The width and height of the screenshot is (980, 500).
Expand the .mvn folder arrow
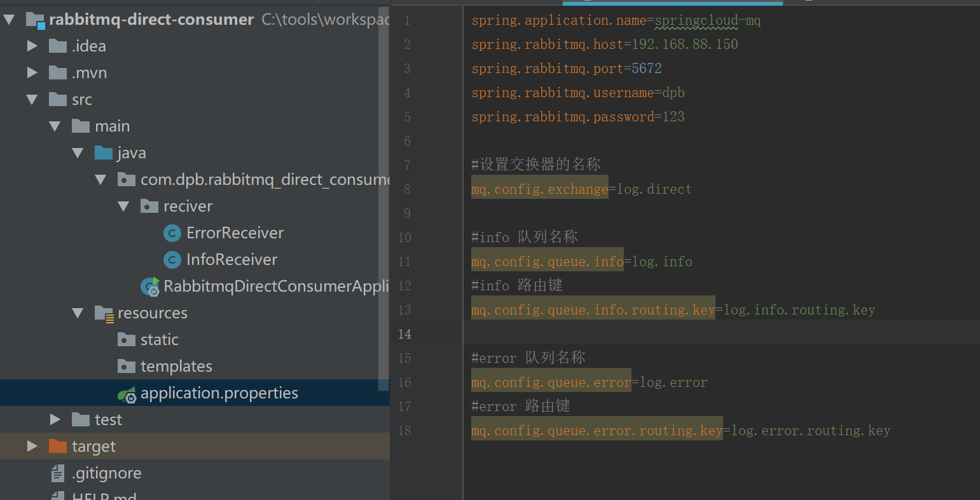pyautogui.click(x=32, y=73)
